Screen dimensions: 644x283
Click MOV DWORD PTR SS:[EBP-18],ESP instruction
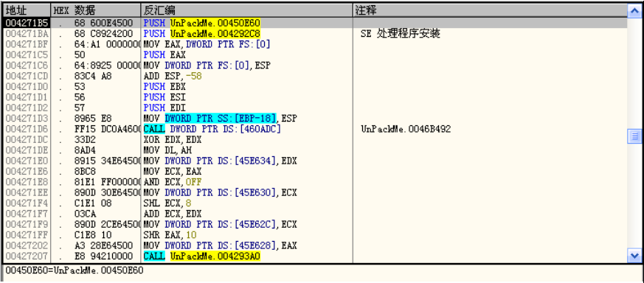[x=220, y=118]
